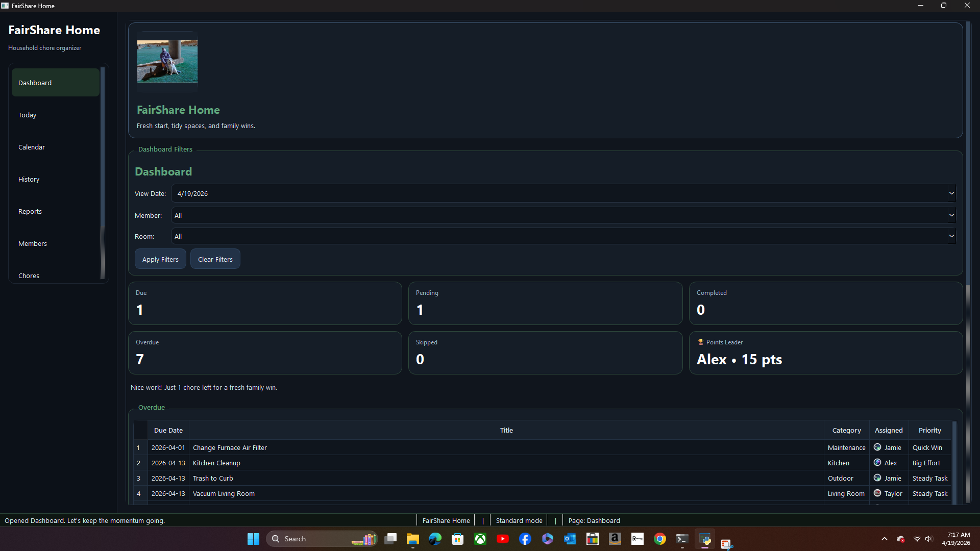Image resolution: width=980 pixels, height=551 pixels.
Task: Open the Room filter dropdown
Action: 950,236
